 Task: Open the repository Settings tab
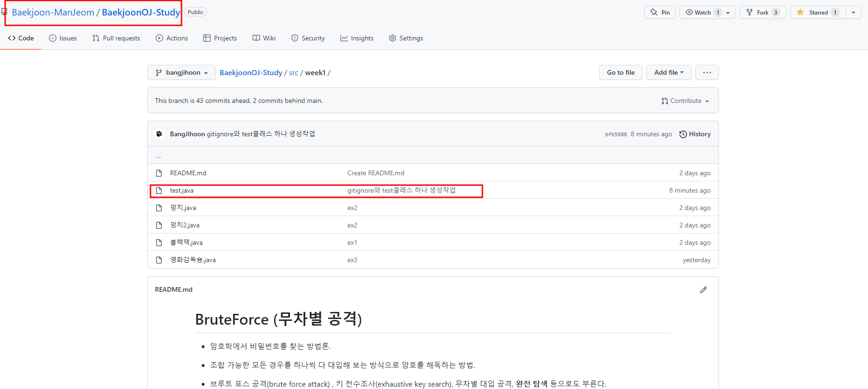tap(406, 38)
